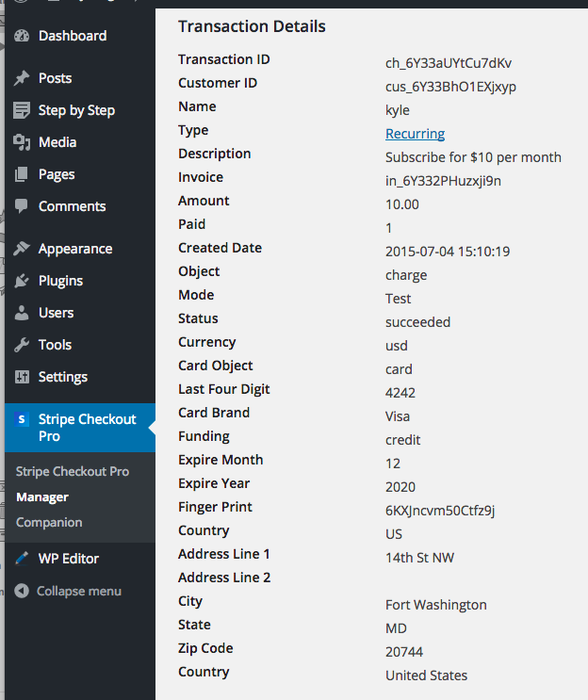This screenshot has height=700, width=588.
Task: Open the Recurring type link
Action: (415, 134)
